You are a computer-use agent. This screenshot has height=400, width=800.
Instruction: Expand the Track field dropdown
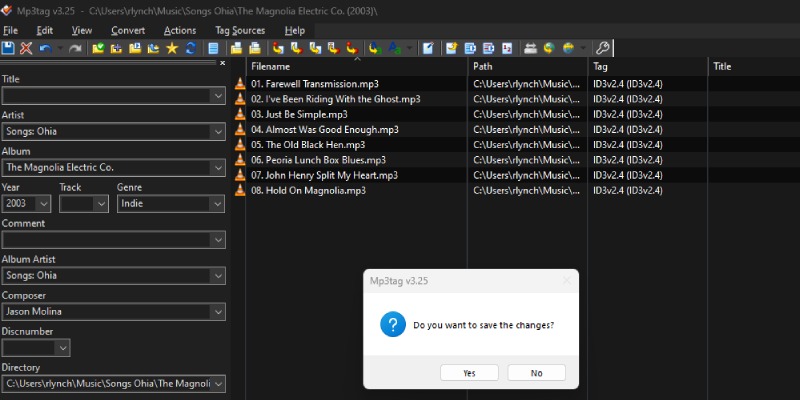click(x=101, y=204)
